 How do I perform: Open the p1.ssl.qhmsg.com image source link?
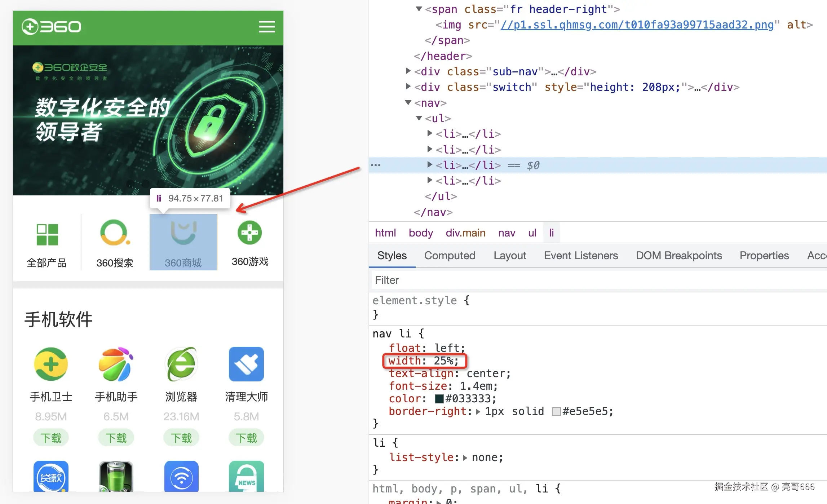click(x=637, y=25)
